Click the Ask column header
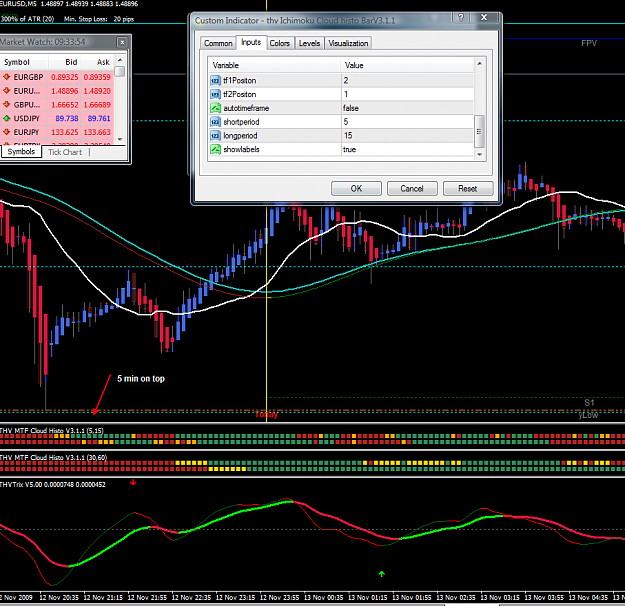 point(97,62)
